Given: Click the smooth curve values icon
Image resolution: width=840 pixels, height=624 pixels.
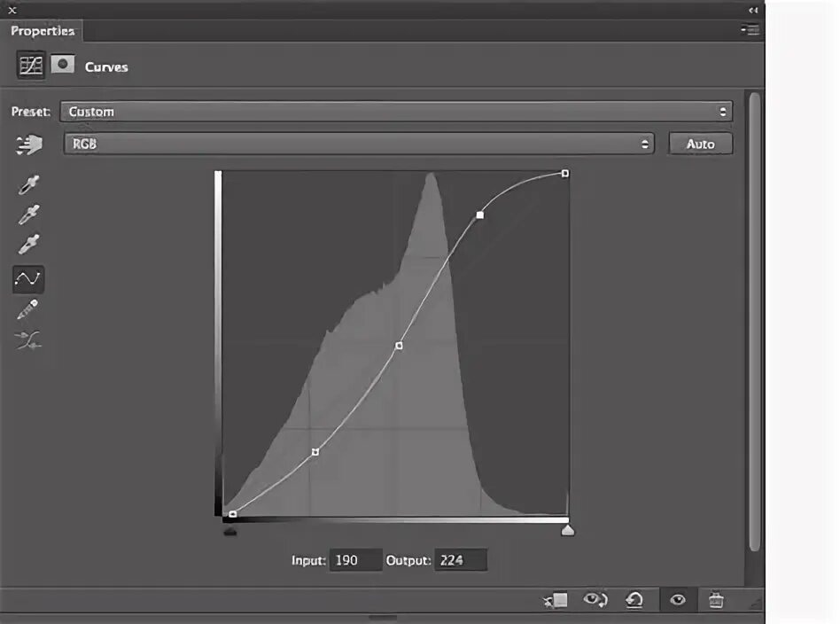Looking at the screenshot, I should pos(27,340).
